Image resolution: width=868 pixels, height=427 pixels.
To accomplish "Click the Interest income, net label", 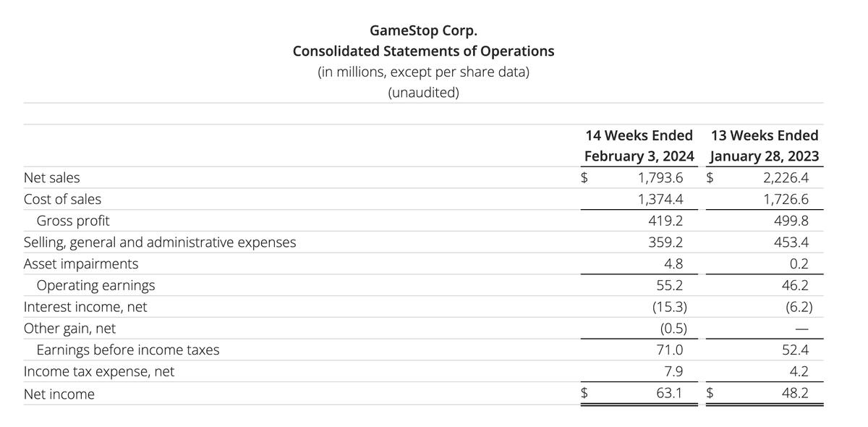I will coord(85,307).
